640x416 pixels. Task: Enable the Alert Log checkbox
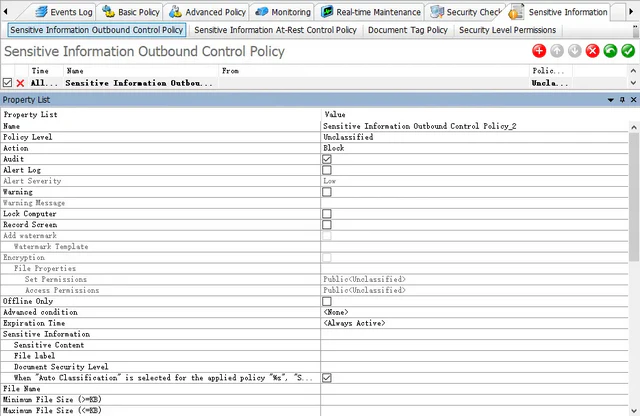pos(327,170)
